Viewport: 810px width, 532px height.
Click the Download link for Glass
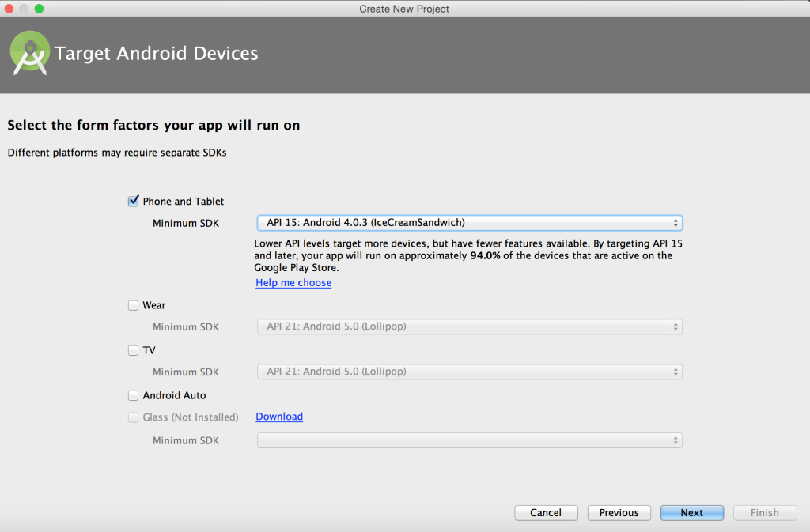pyautogui.click(x=279, y=417)
